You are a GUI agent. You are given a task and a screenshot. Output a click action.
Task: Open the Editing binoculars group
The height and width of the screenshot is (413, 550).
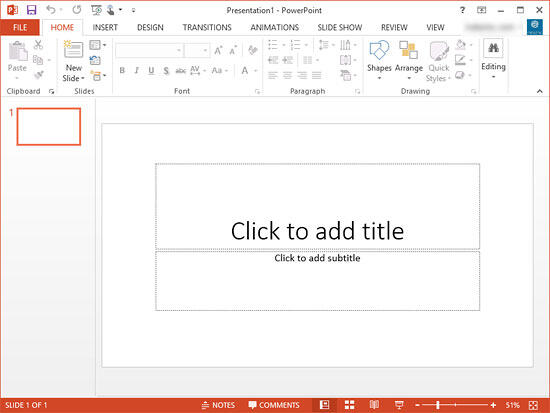(x=494, y=59)
